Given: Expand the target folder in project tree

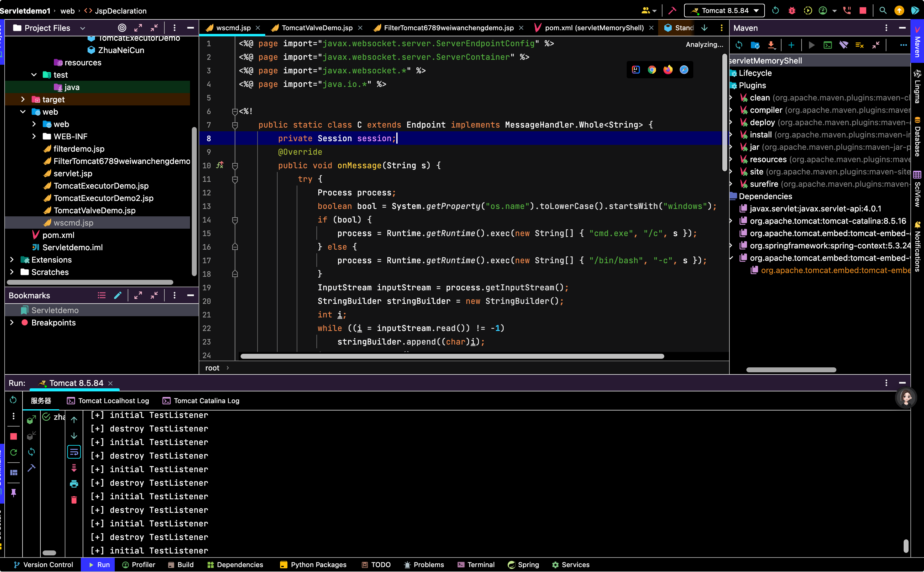Looking at the screenshot, I should pos(23,100).
